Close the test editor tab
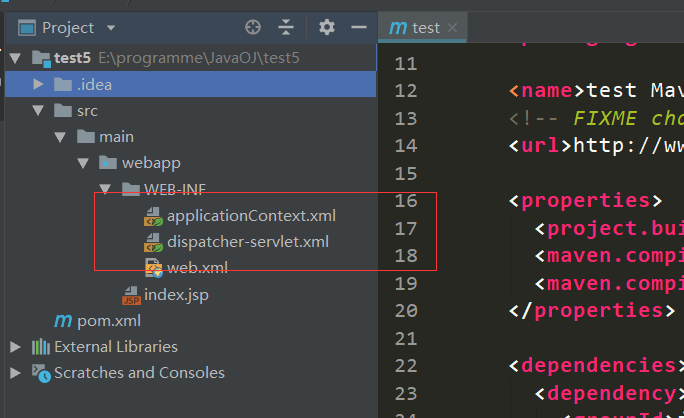The height and width of the screenshot is (418, 684). 453,28
